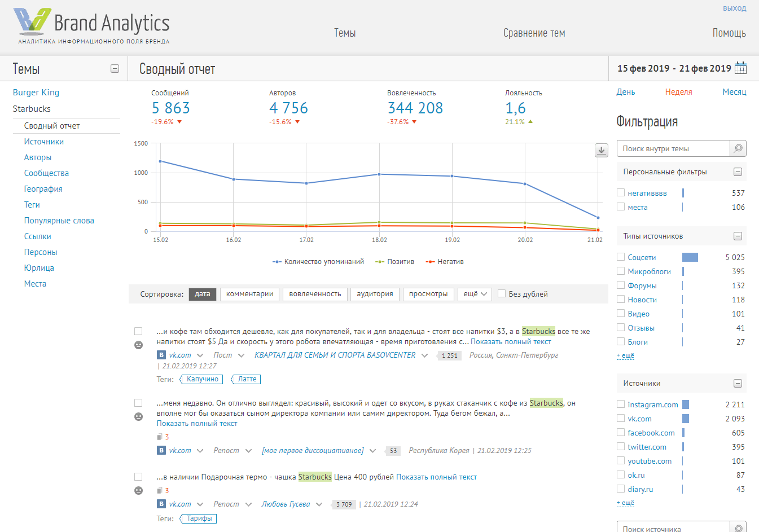
Task: Check the места personal filter
Action: pos(621,206)
